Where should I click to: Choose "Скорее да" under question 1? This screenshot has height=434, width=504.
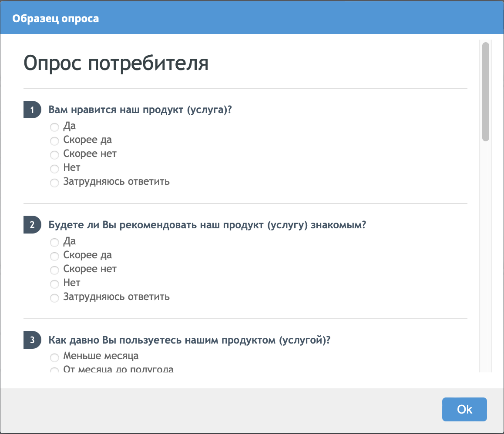click(54, 141)
